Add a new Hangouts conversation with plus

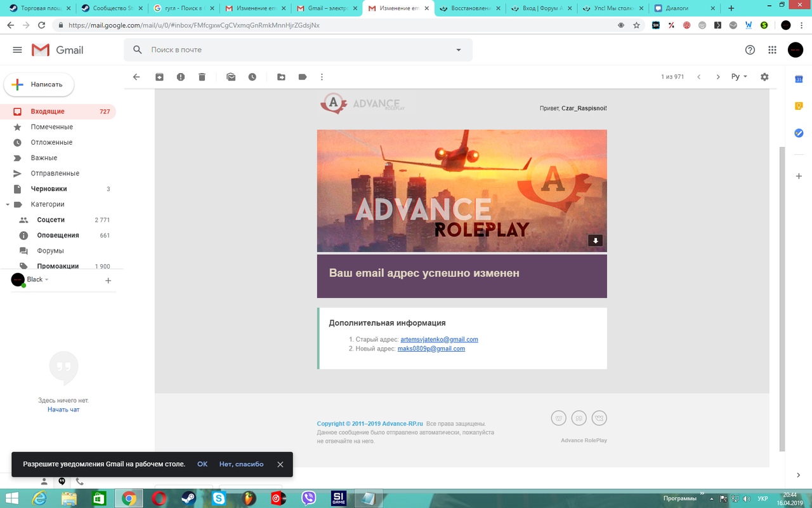[x=108, y=280]
